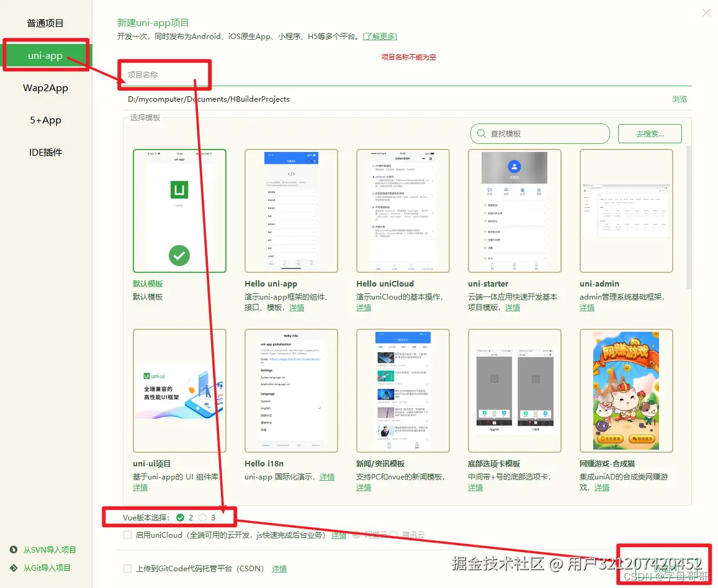Click the 浏览 link to change project path
The width and height of the screenshot is (718, 588).
(680, 99)
